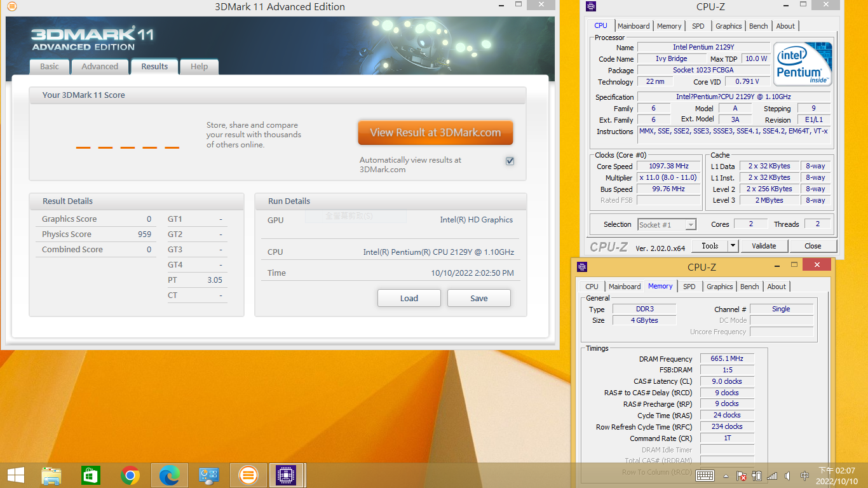Screen dimensions: 868x488
Task: Click the Bus Speed value 99.76 MHz
Action: 668,189
